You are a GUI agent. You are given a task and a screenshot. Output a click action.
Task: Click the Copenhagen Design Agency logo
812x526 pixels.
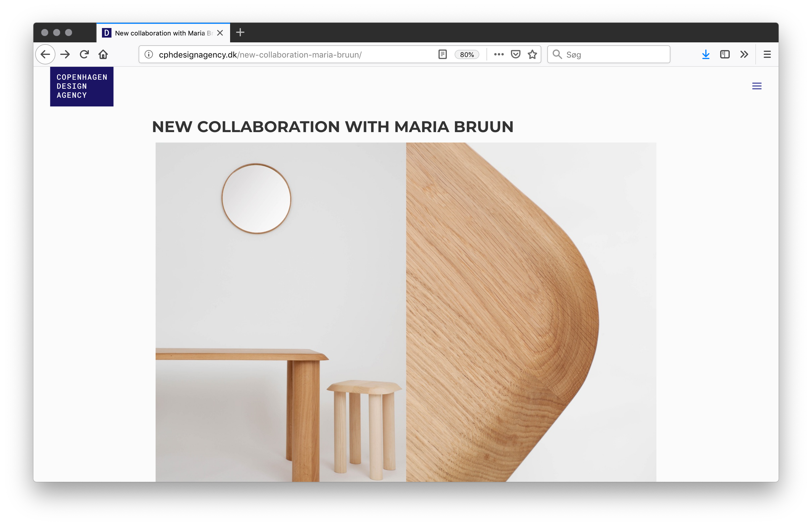tap(82, 86)
